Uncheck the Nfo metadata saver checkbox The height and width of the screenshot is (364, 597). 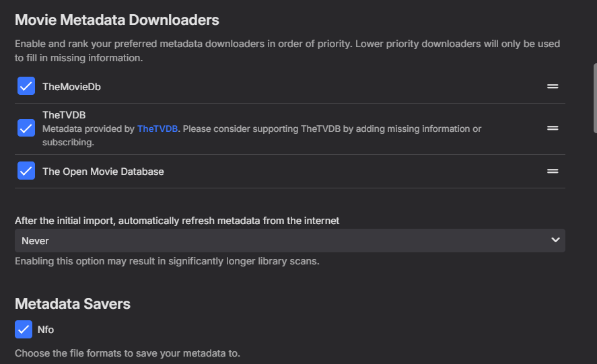(24, 330)
